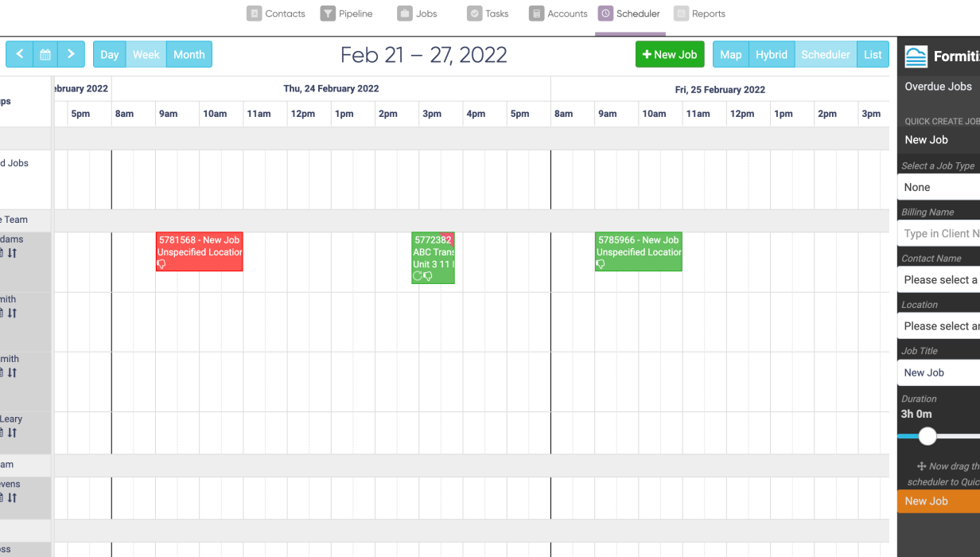This screenshot has height=557, width=980.
Task: Click the sort arrows icon in Adams row
Action: pos(12,253)
